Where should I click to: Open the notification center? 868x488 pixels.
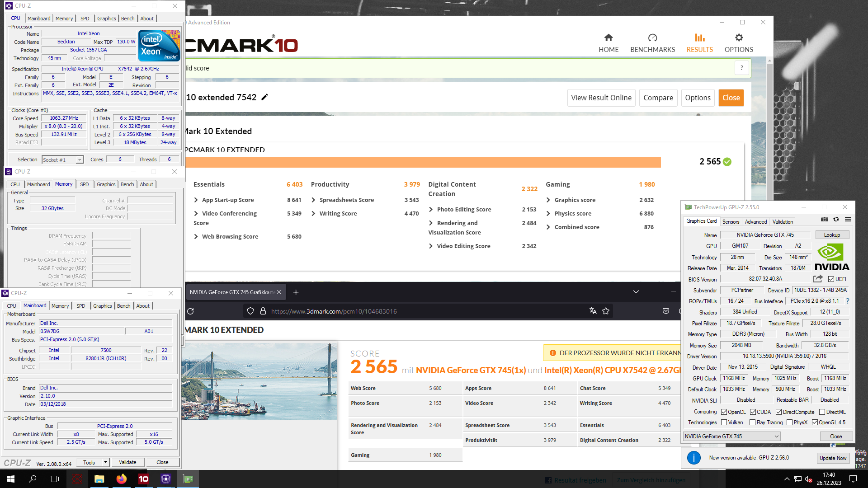tap(853, 479)
